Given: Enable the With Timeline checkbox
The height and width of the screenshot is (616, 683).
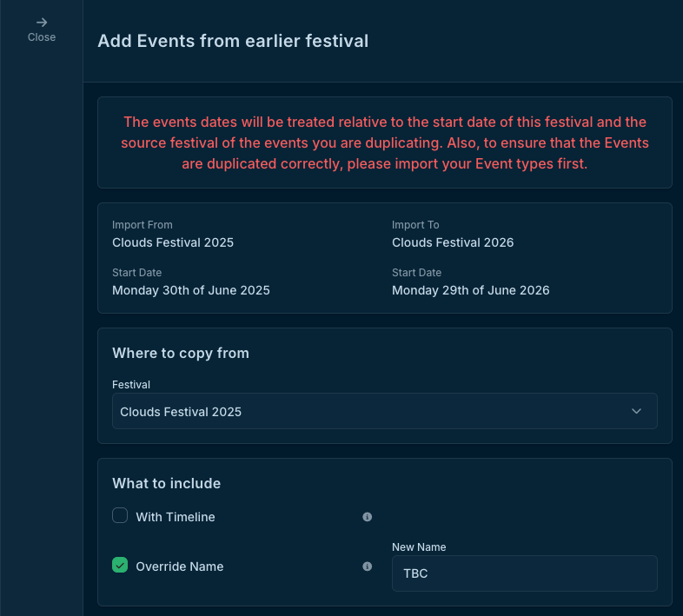Looking at the screenshot, I should coord(120,516).
